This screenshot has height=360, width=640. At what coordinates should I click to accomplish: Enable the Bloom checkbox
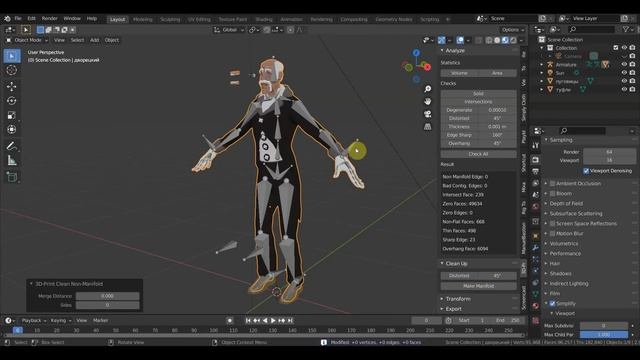tap(552, 193)
